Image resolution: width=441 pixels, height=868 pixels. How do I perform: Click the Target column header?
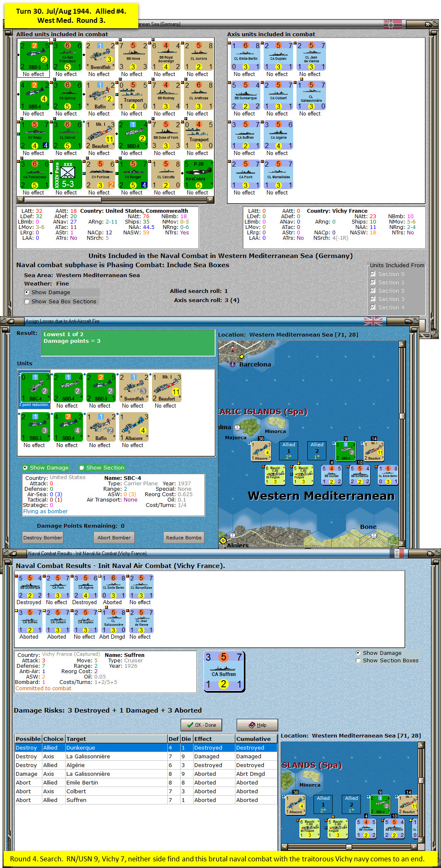click(x=116, y=739)
